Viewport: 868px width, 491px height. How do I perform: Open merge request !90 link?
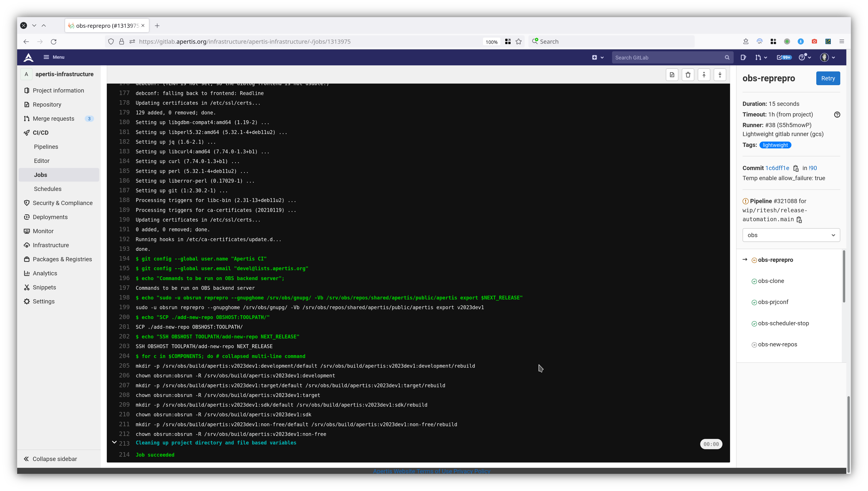(x=813, y=168)
